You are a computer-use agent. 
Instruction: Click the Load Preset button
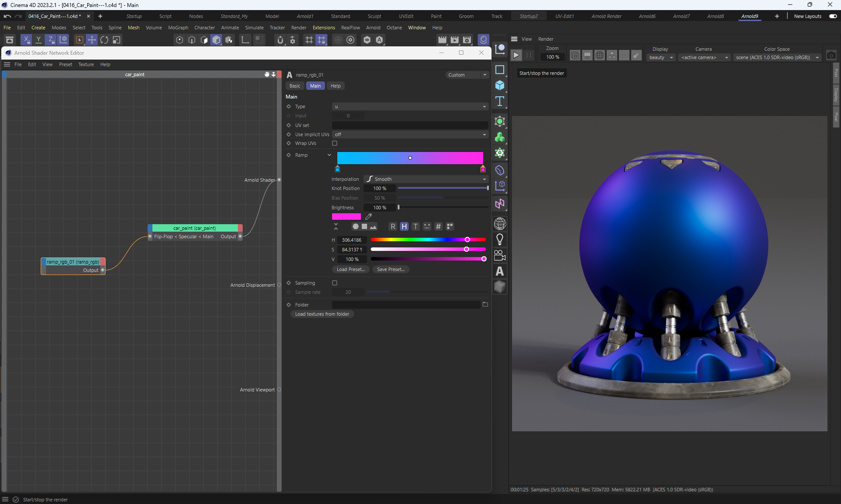coord(350,269)
